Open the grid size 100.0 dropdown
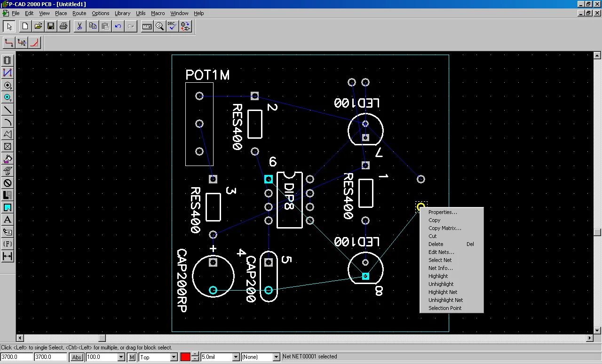The image size is (602, 364). coord(121,357)
